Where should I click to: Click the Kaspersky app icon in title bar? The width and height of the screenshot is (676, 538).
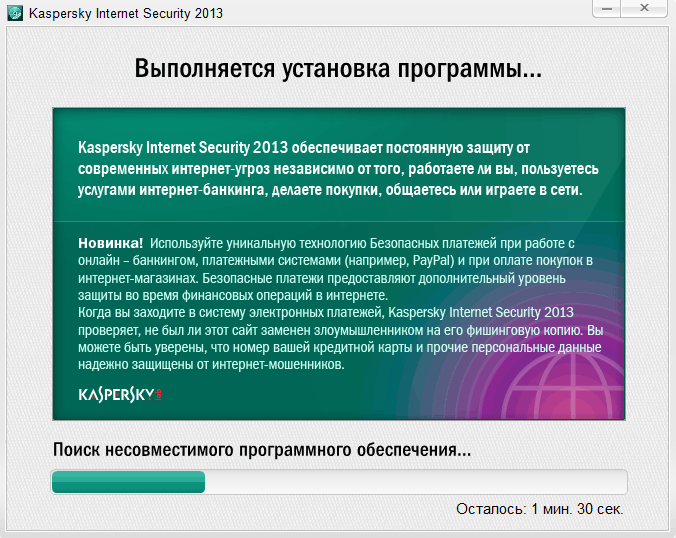pyautogui.click(x=15, y=13)
